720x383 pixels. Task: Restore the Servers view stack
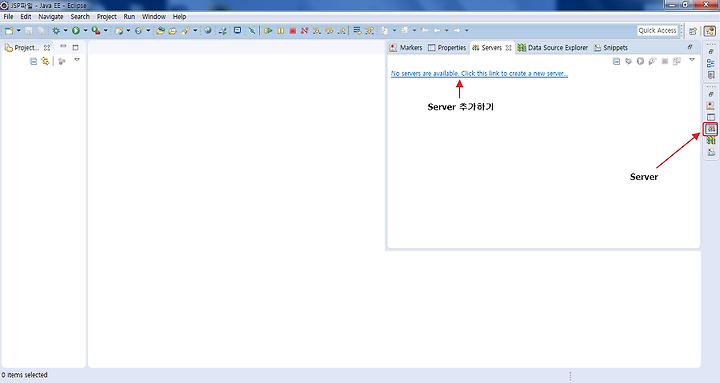tap(690, 47)
